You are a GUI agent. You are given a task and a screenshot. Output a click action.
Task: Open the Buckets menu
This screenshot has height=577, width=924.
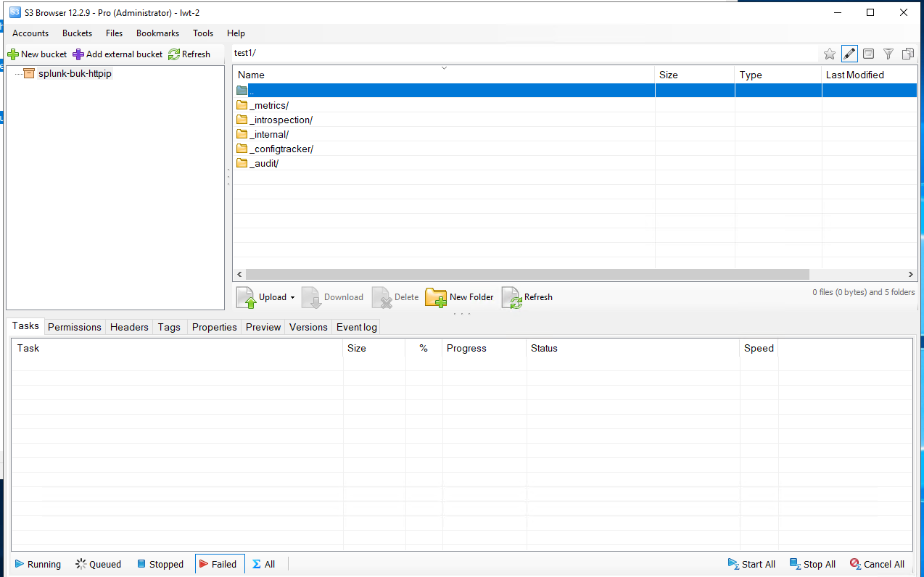77,33
